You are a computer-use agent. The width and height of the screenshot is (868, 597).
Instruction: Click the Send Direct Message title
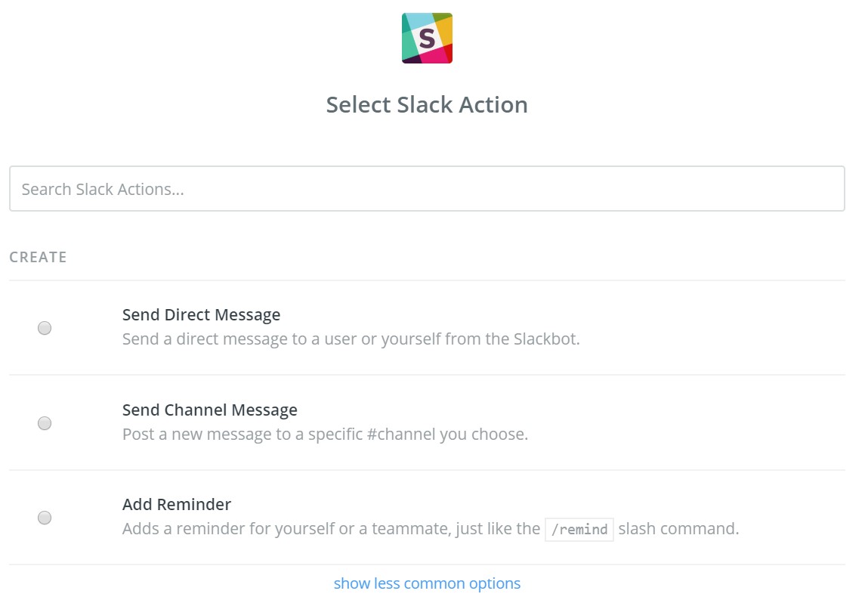[201, 315]
